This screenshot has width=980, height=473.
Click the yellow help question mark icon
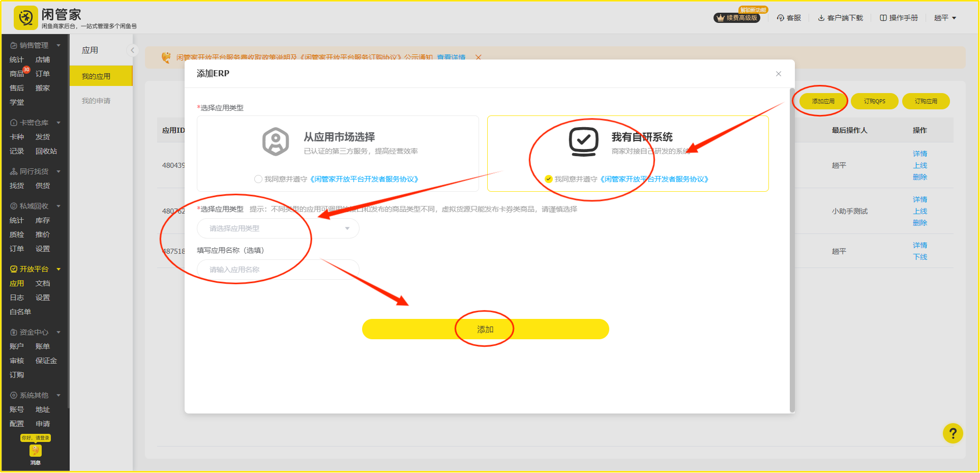953,433
